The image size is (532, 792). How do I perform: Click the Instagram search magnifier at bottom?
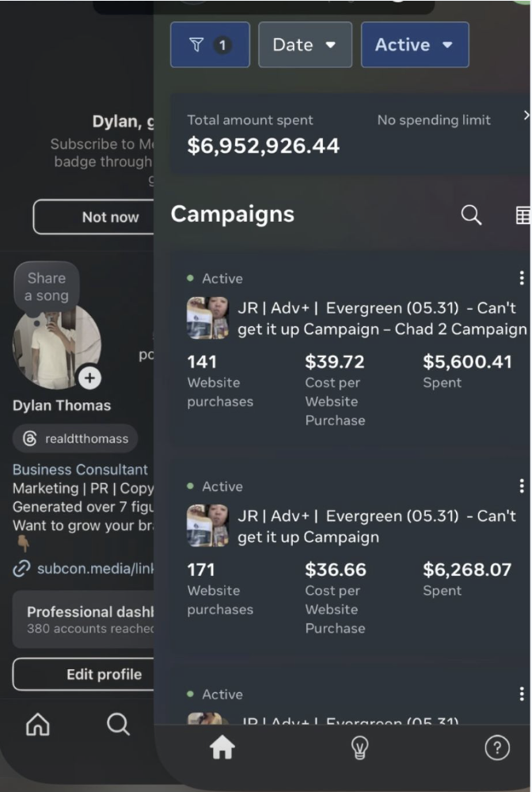tap(116, 723)
